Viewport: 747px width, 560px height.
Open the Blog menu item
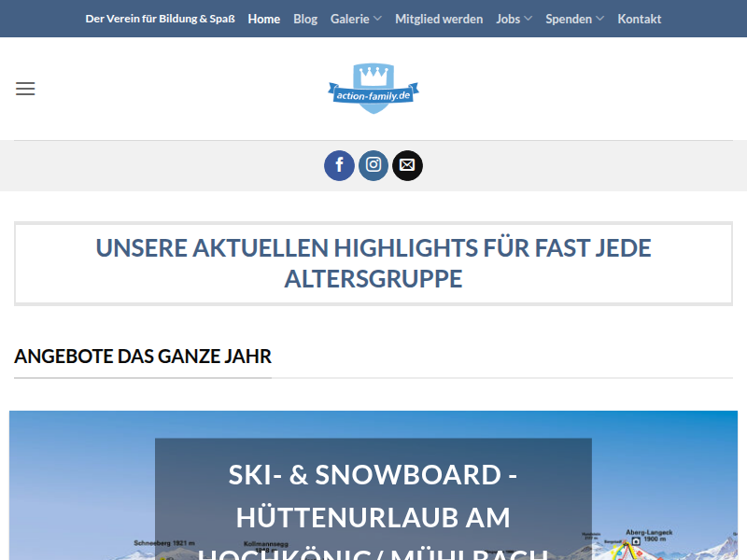point(305,19)
